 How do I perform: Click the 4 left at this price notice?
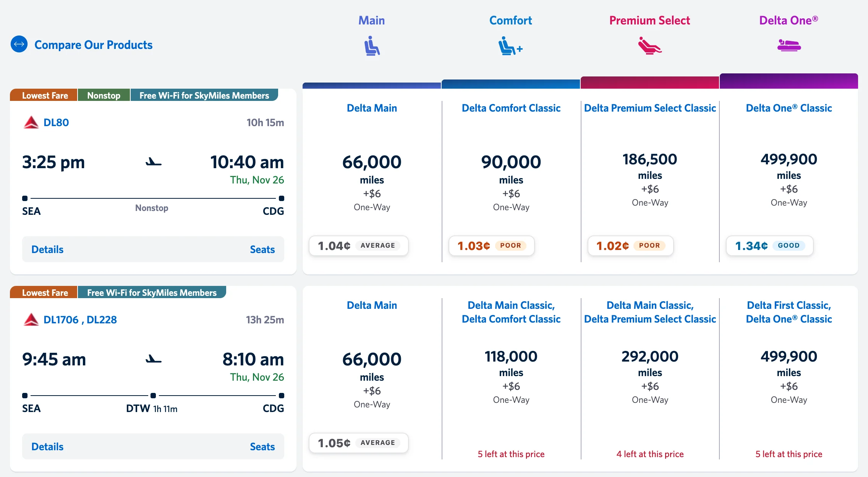tap(650, 454)
